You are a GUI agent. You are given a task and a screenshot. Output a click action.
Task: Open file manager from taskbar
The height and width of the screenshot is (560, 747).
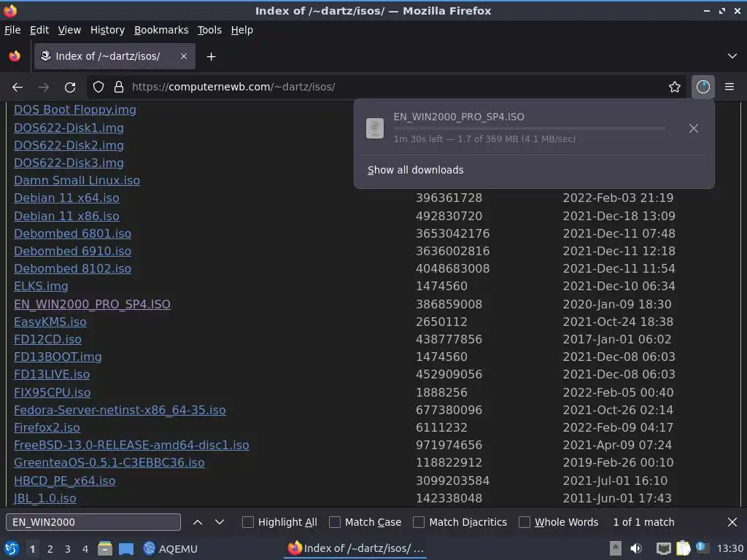(x=105, y=549)
